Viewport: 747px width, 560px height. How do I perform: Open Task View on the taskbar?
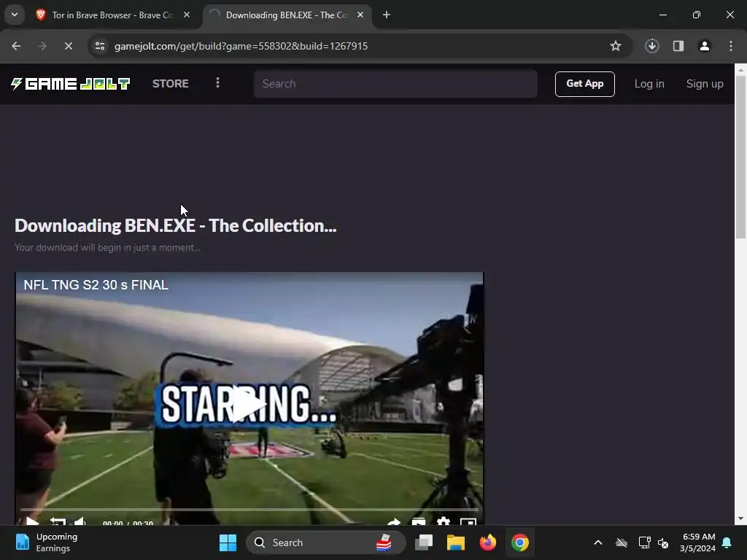pyautogui.click(x=424, y=542)
